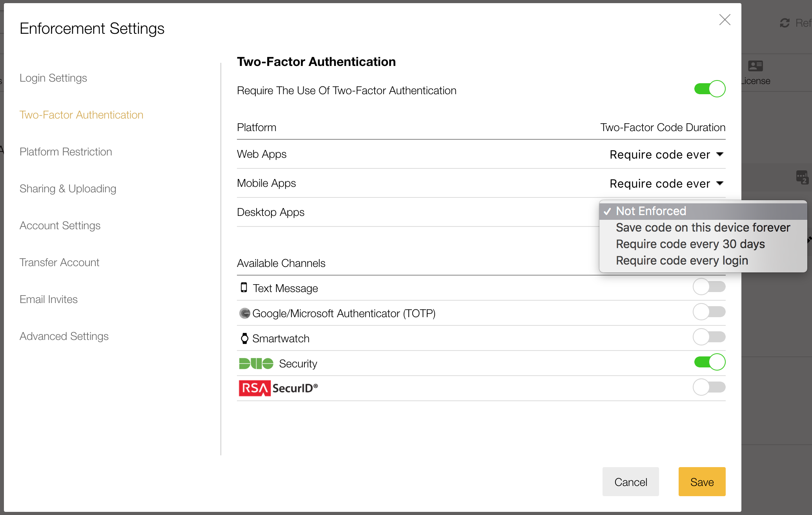Click the Google/Microsoft Authenticator icon
Screen dimensions: 812x515
click(x=244, y=312)
